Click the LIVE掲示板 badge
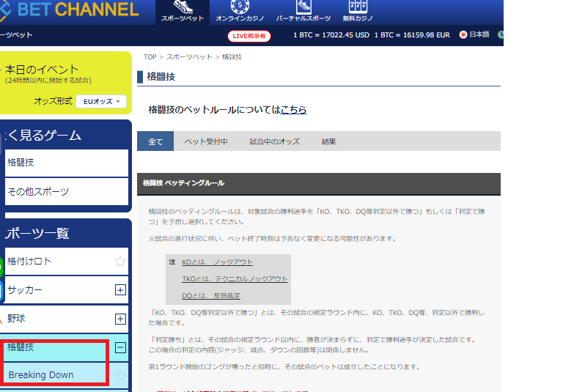The height and width of the screenshot is (392, 563). (249, 36)
